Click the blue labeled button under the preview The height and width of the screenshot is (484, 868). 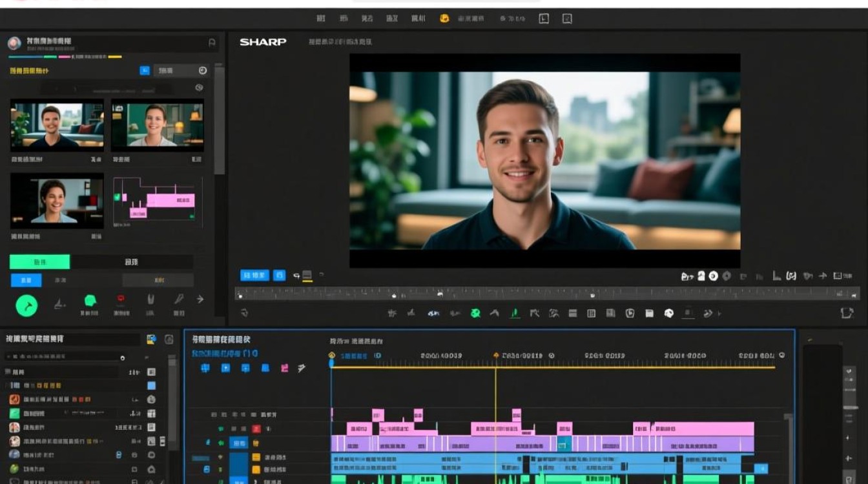pyautogui.click(x=254, y=276)
